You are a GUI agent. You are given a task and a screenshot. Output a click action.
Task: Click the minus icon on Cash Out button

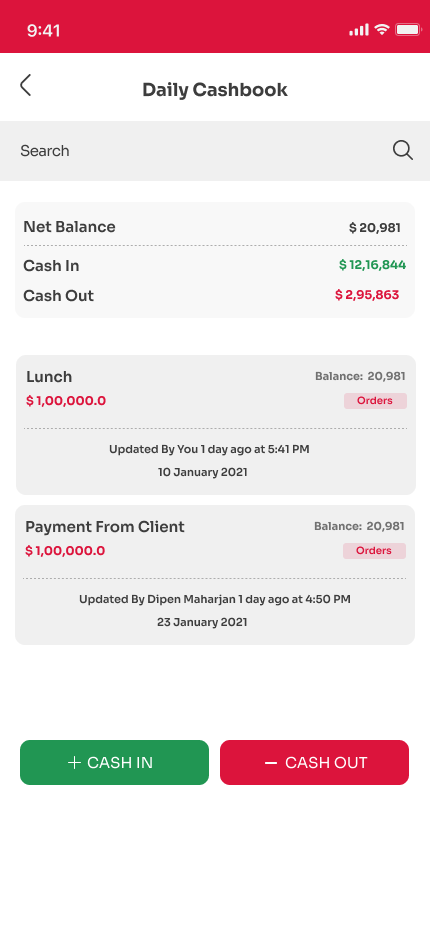click(271, 763)
